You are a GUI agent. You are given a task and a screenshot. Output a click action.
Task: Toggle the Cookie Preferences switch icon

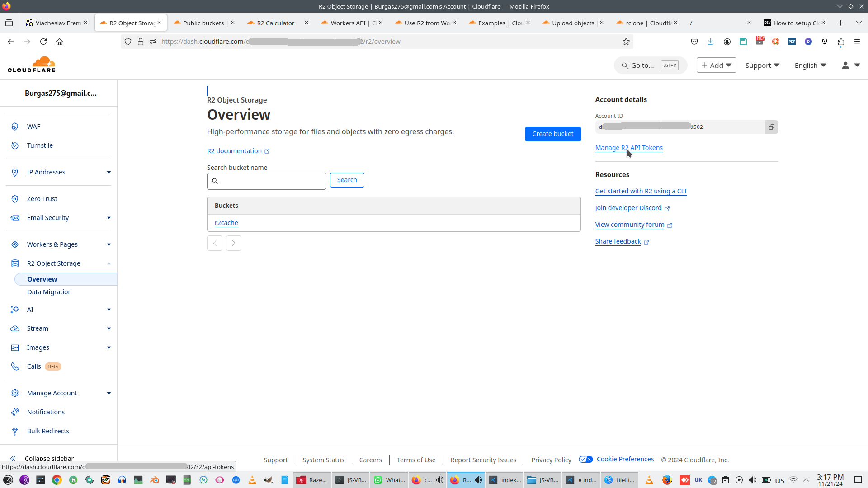[x=586, y=460]
